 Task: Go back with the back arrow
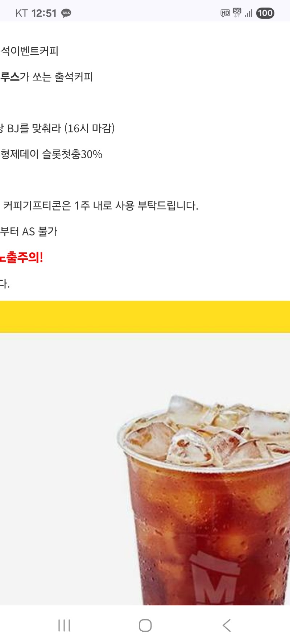pyautogui.click(x=227, y=625)
